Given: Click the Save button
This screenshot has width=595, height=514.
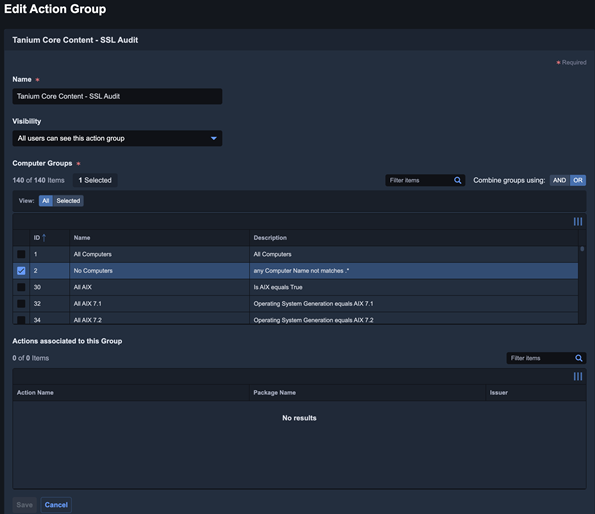Looking at the screenshot, I should (x=25, y=505).
